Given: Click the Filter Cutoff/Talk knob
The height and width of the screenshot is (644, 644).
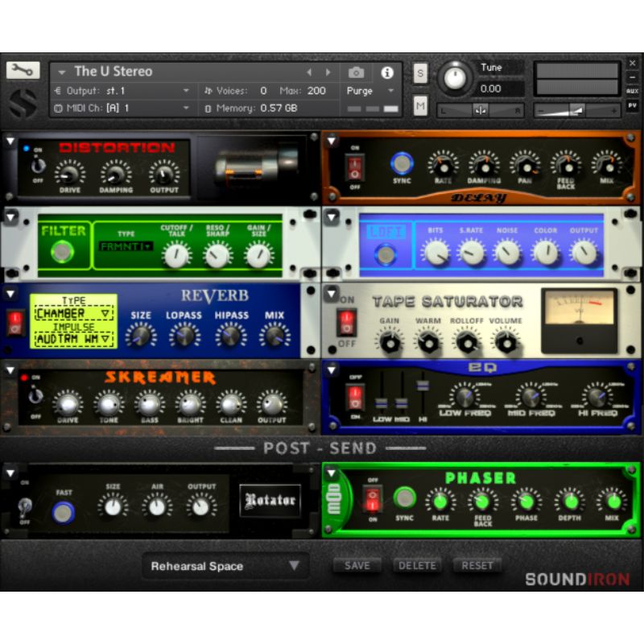Looking at the screenshot, I should click(x=176, y=254).
